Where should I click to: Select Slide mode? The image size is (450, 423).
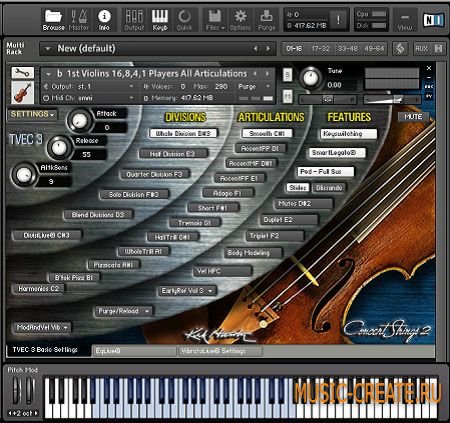297,187
